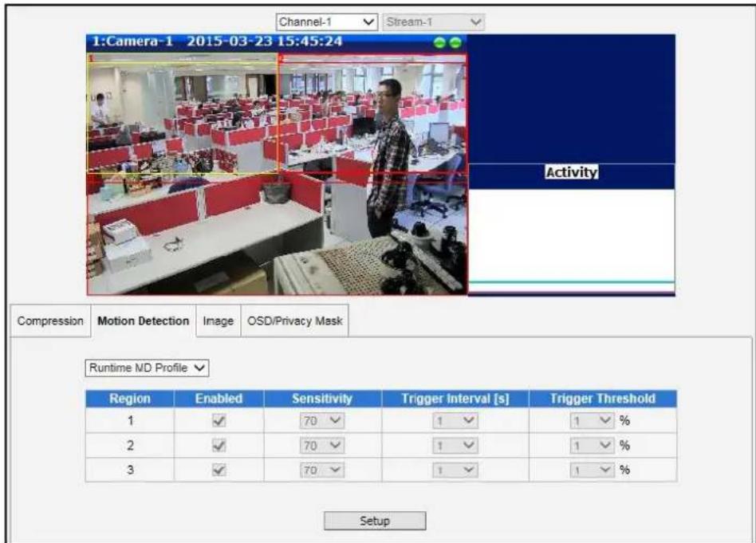Go to the OSD/Privacy Mask tab
Screen dimensions: 756x543
pos(294,321)
